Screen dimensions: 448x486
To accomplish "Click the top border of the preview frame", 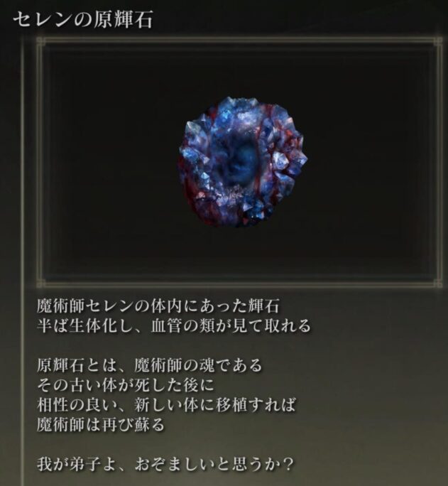I will (240, 40).
